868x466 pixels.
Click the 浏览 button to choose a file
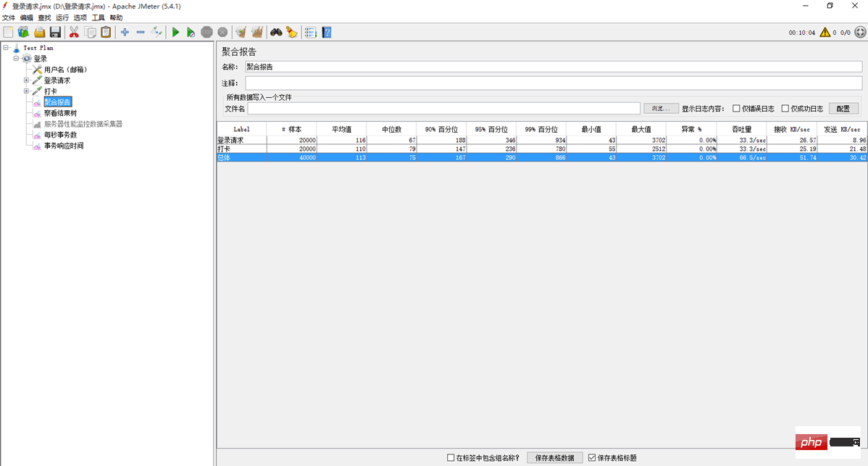point(661,109)
